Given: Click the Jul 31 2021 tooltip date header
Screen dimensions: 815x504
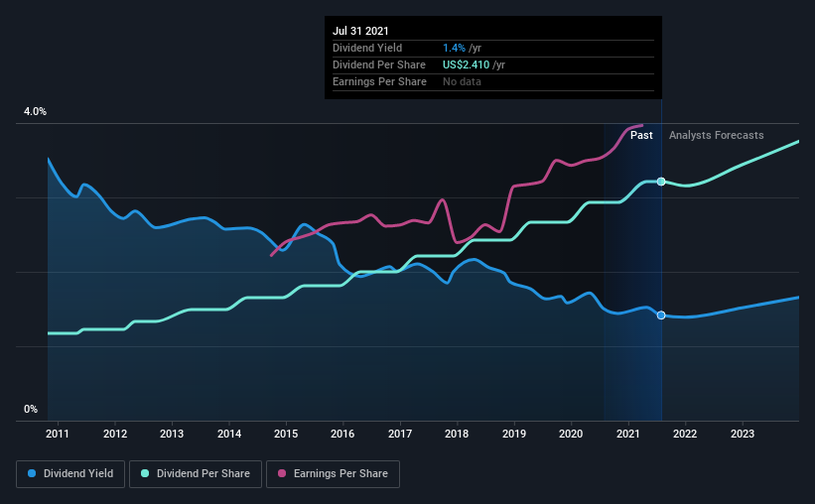Looking at the screenshot, I should pos(360,31).
